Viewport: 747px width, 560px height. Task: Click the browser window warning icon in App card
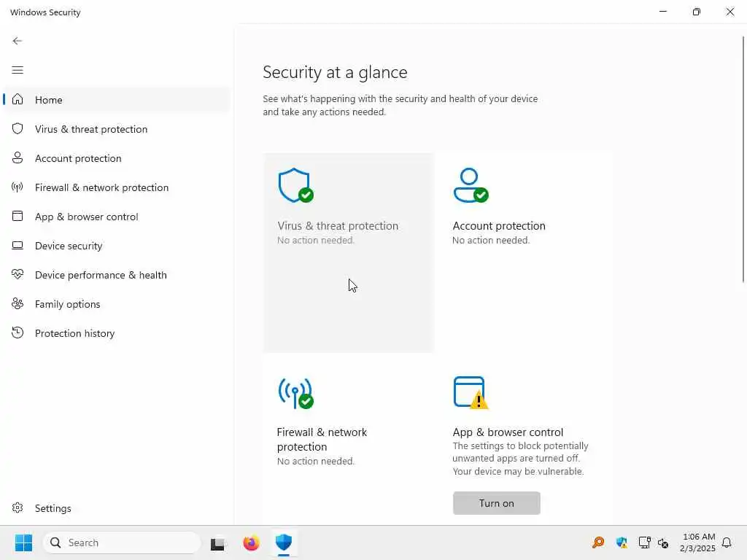point(471,393)
